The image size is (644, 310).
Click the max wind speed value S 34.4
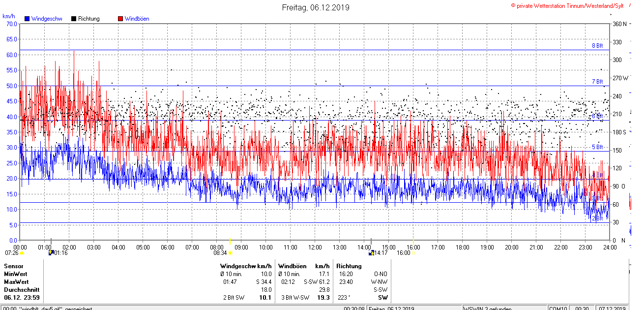(x=264, y=282)
